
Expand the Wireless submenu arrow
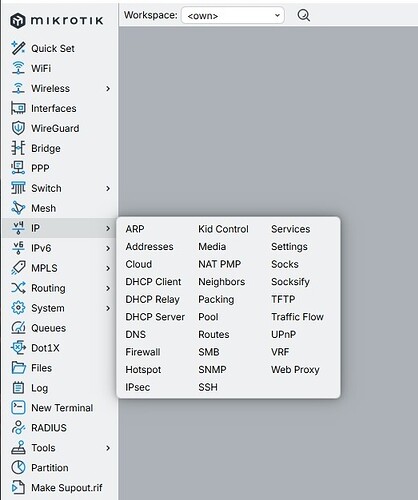coord(108,88)
